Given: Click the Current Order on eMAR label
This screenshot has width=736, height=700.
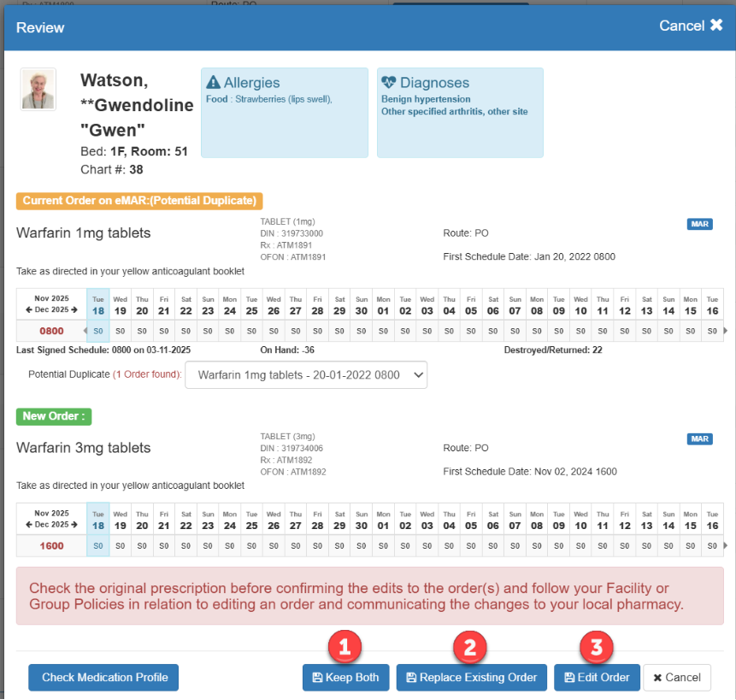Looking at the screenshot, I should click(x=139, y=201).
